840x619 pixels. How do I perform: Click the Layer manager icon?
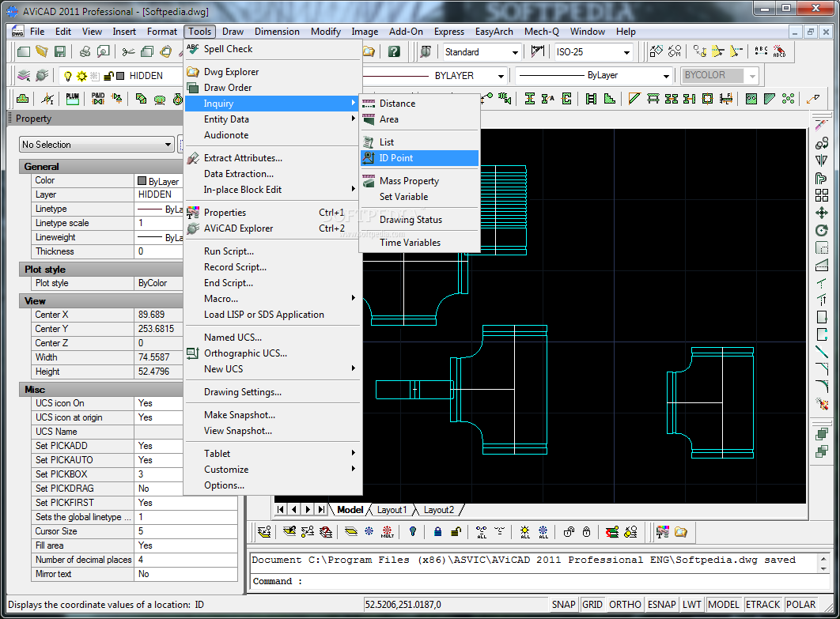coord(24,76)
